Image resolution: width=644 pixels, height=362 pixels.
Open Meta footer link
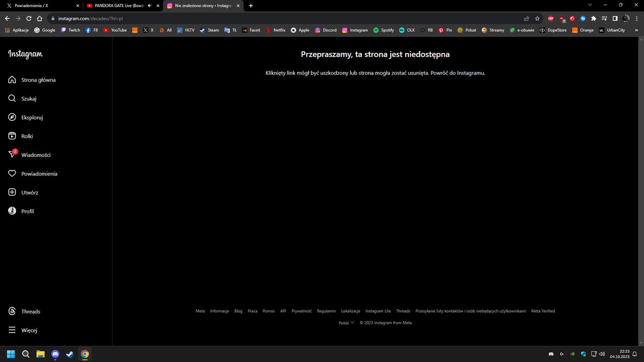pyautogui.click(x=200, y=311)
